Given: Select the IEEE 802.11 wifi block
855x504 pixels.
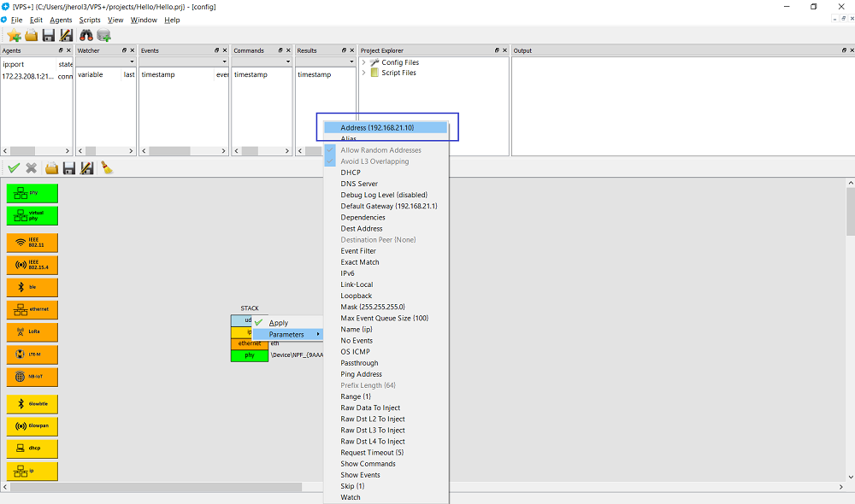Looking at the screenshot, I should tap(32, 243).
